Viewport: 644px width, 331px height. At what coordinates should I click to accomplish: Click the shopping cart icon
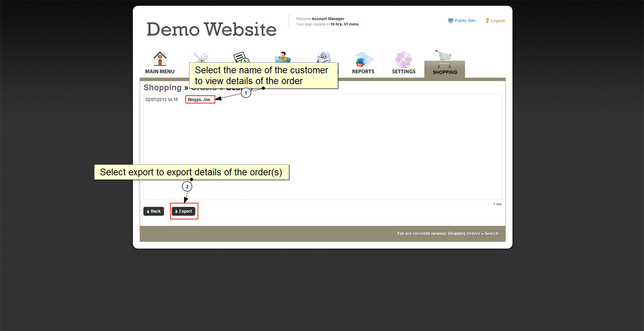[444, 59]
